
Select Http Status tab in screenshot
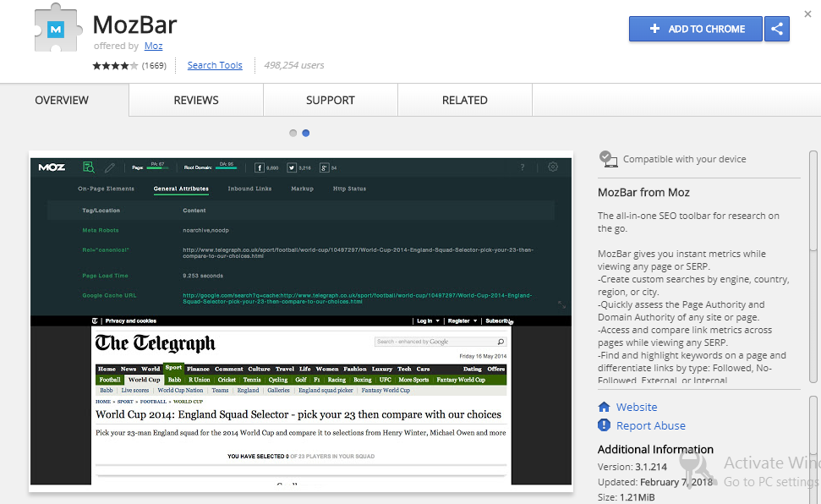point(349,189)
